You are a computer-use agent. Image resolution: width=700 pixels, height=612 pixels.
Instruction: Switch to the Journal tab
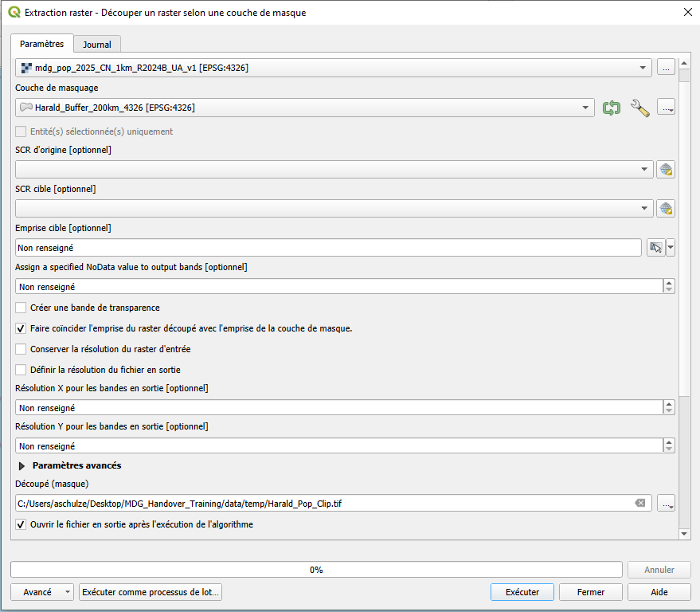(x=97, y=45)
